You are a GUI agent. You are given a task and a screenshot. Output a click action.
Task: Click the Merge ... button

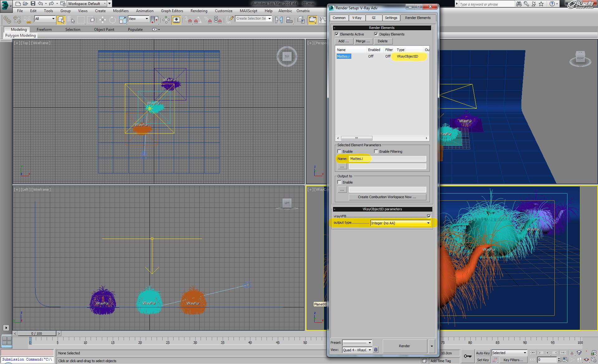[x=363, y=41]
